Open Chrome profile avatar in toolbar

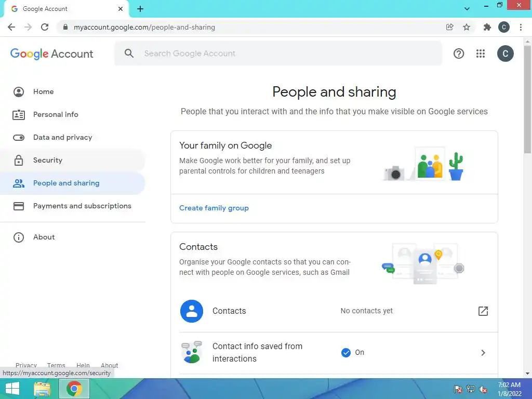tap(504, 27)
